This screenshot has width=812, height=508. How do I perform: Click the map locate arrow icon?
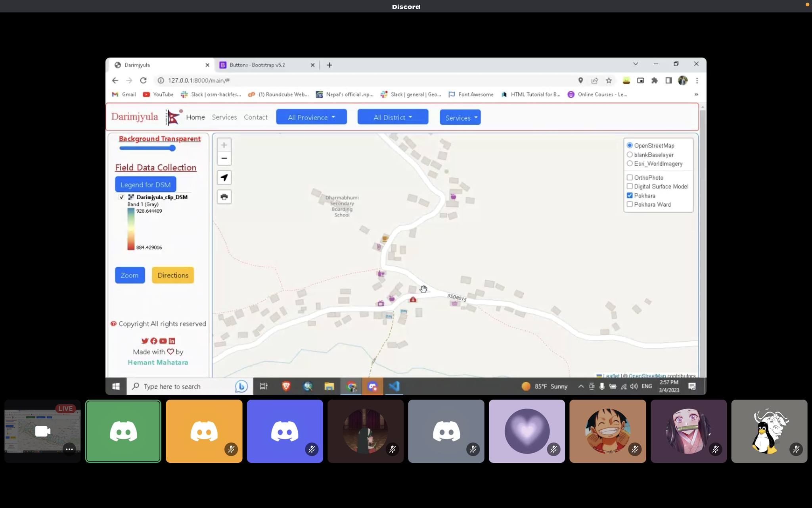(224, 178)
